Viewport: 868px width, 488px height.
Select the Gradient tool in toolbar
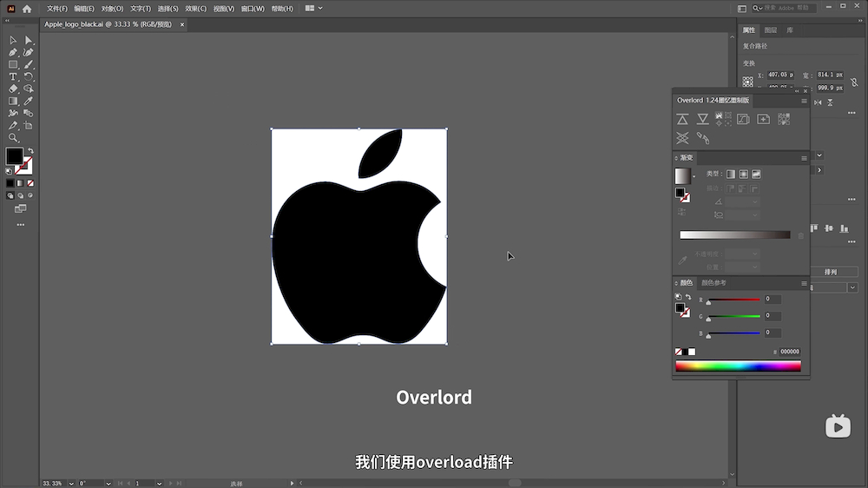click(13, 101)
